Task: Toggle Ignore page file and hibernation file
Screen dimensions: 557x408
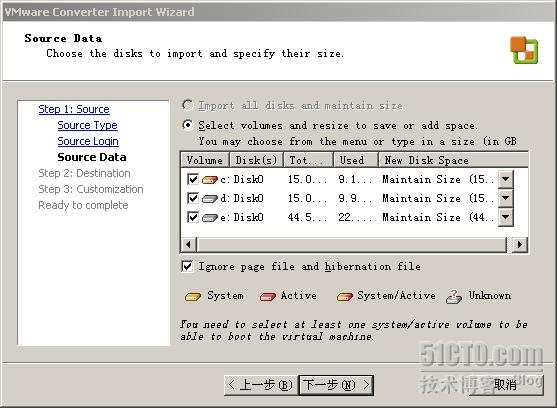Action: [187, 266]
